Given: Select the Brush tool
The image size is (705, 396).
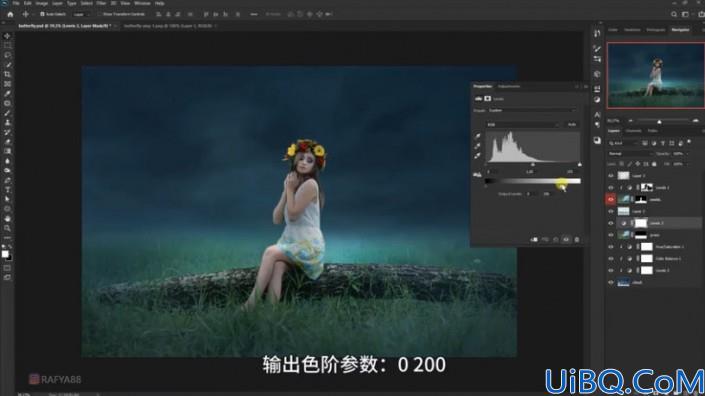Looking at the screenshot, I should 7,113.
